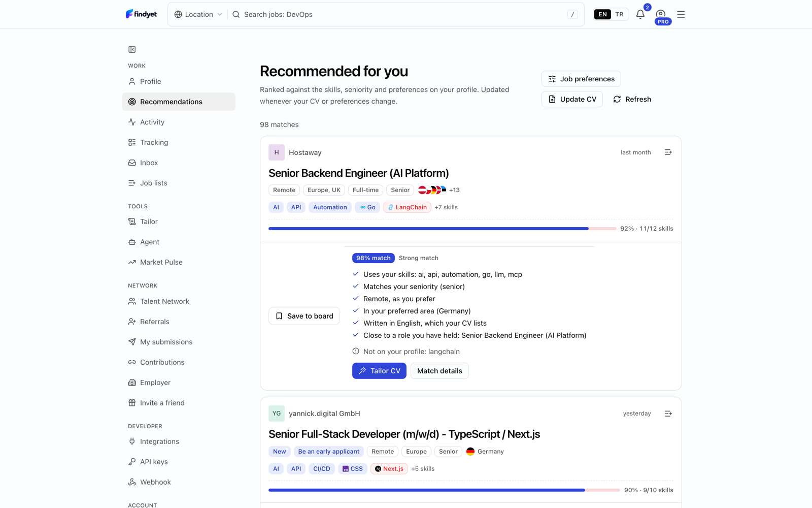The image size is (812, 508).
Task: Open Job preferences
Action: point(581,79)
